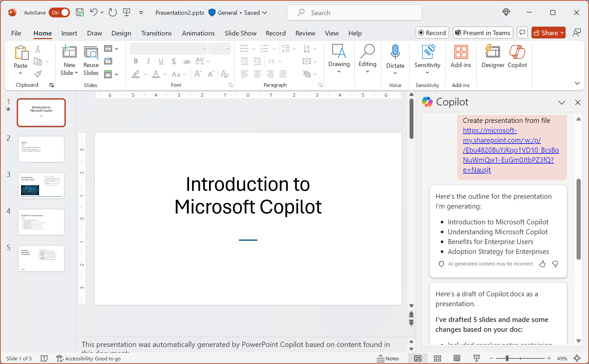Open the Clipboard dialog launcher

[52, 85]
